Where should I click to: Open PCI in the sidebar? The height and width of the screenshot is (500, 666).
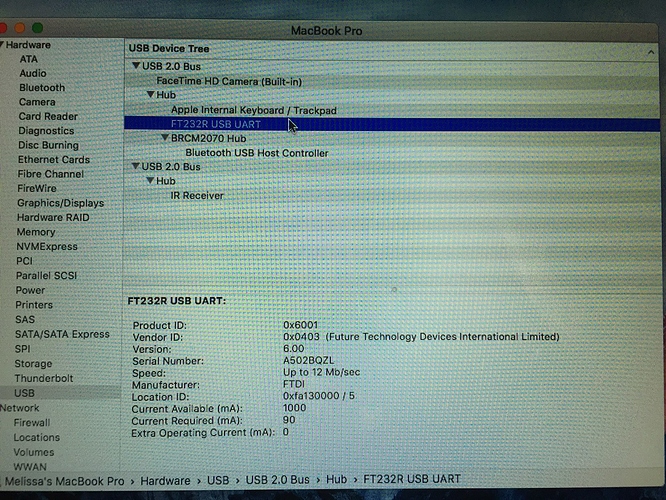[x=24, y=261]
